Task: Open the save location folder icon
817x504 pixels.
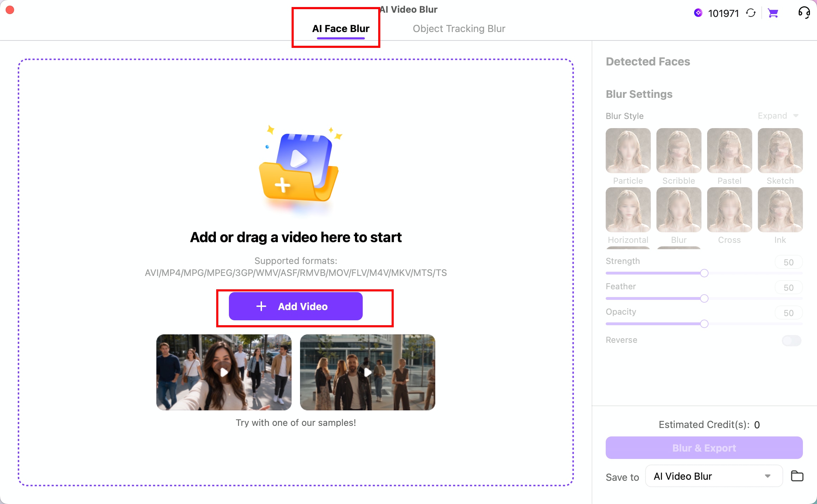Action: tap(797, 476)
